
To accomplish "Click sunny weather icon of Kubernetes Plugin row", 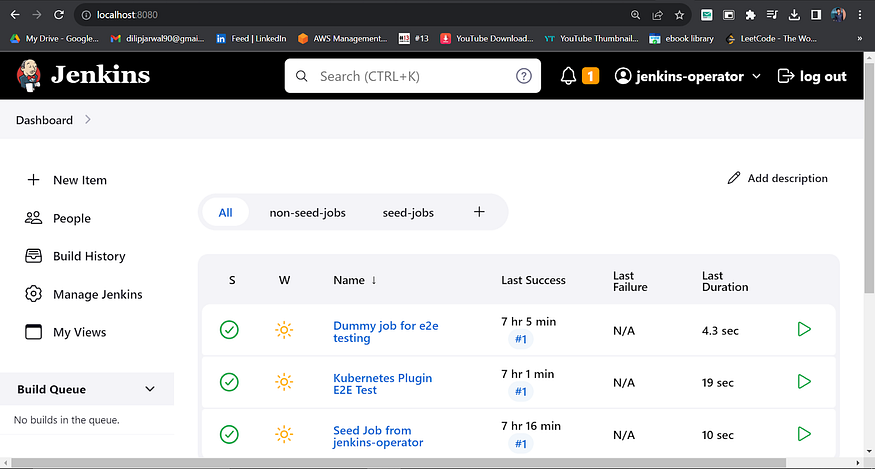I will [x=284, y=382].
